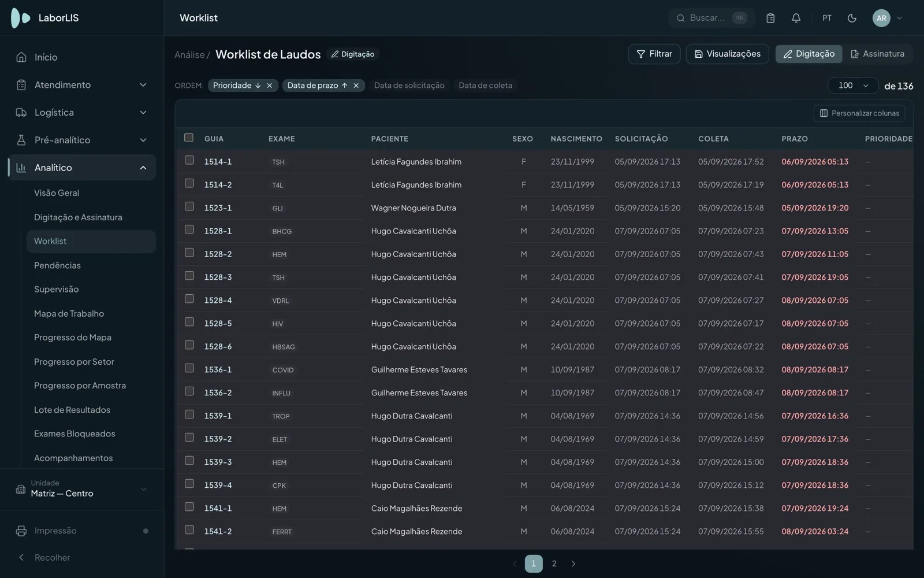This screenshot has height=578, width=924.
Task: Remove the Prioridade sort chip
Action: 269,86
